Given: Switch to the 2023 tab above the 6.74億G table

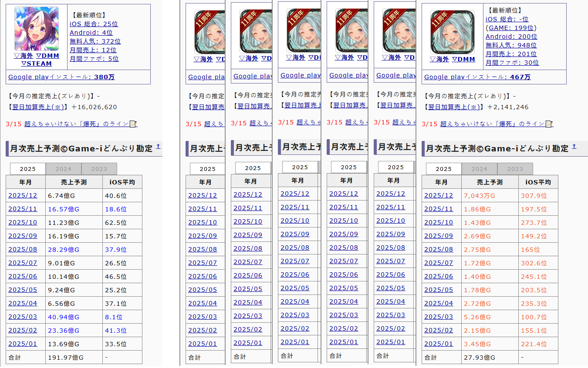Looking at the screenshot, I should [x=99, y=169].
